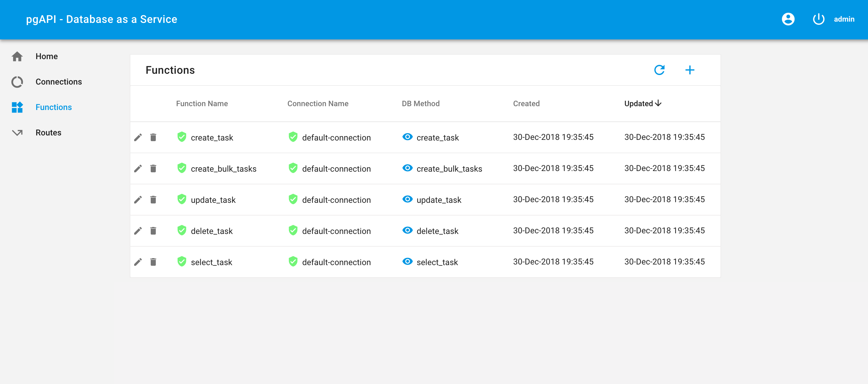The width and height of the screenshot is (868, 384).
Task: Open the create_task function name
Action: point(212,138)
